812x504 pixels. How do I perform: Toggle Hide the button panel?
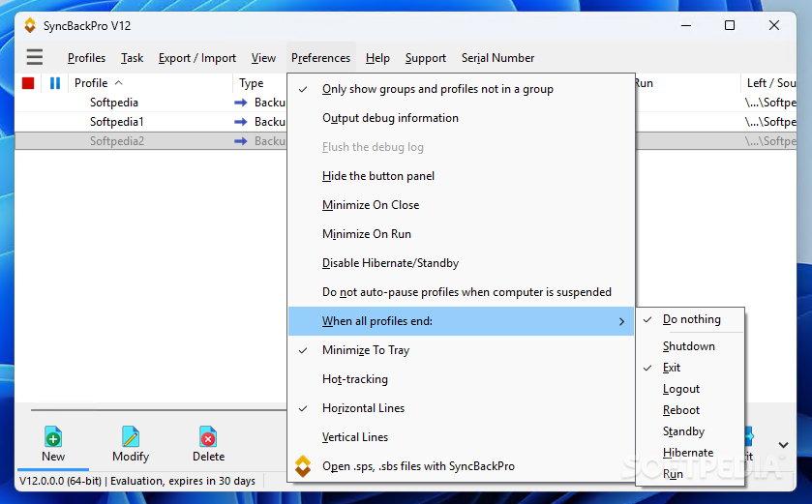click(461, 176)
